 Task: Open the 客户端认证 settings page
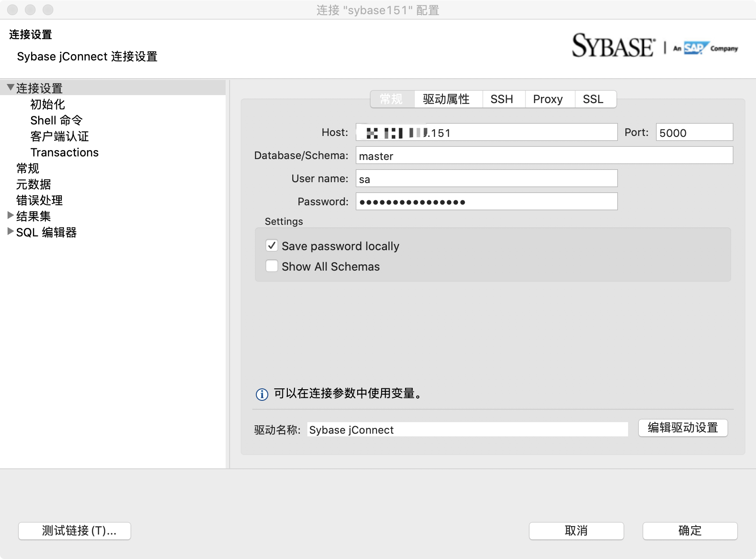click(x=59, y=136)
